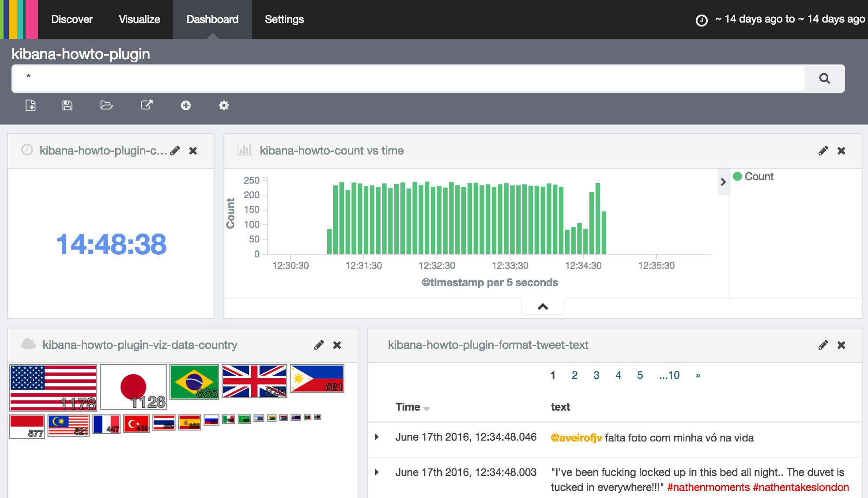Click the Save Dashboard icon
Viewport: 868px width, 498px height.
tap(67, 106)
